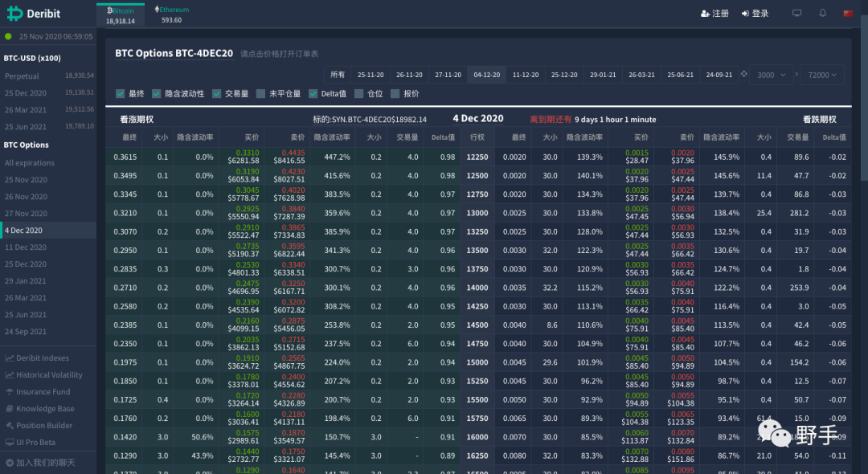Switch to the Ethereum tab
This screenshot has height=474, width=868.
171,14
